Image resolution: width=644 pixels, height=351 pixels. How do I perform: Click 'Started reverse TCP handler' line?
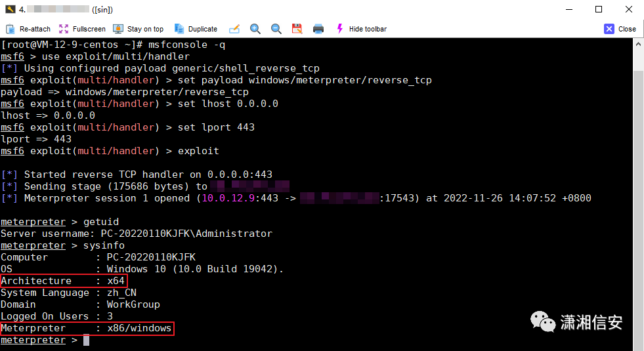point(137,175)
